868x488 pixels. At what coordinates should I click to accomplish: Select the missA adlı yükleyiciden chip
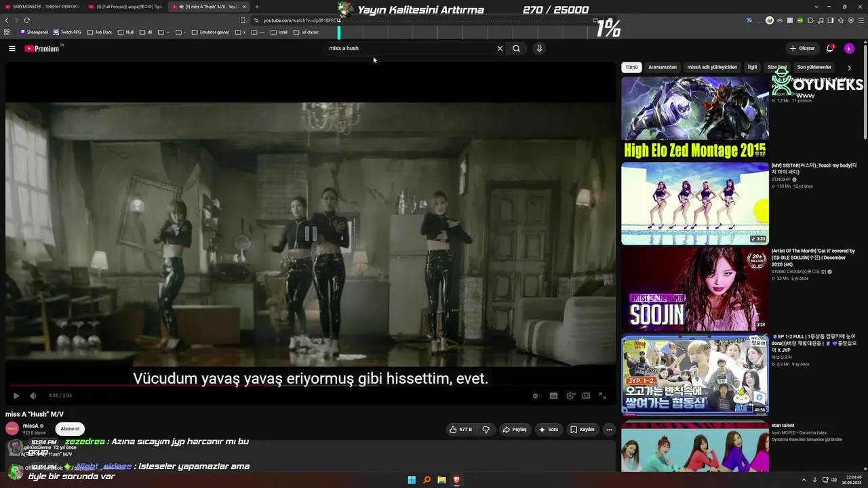[x=712, y=67]
